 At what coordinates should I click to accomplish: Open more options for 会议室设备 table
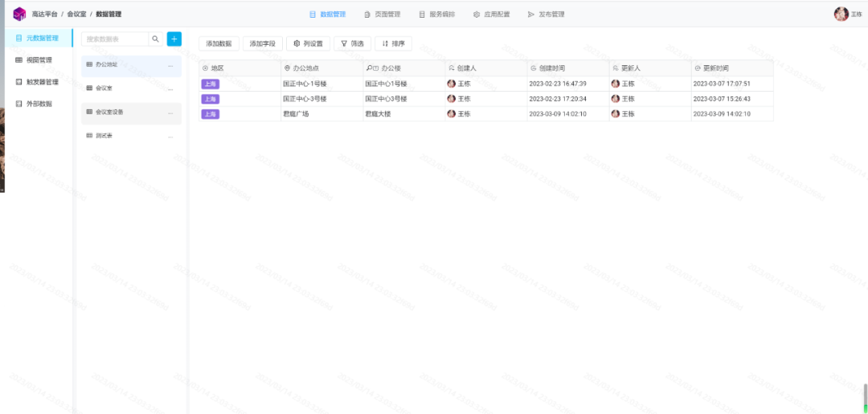[x=170, y=113]
